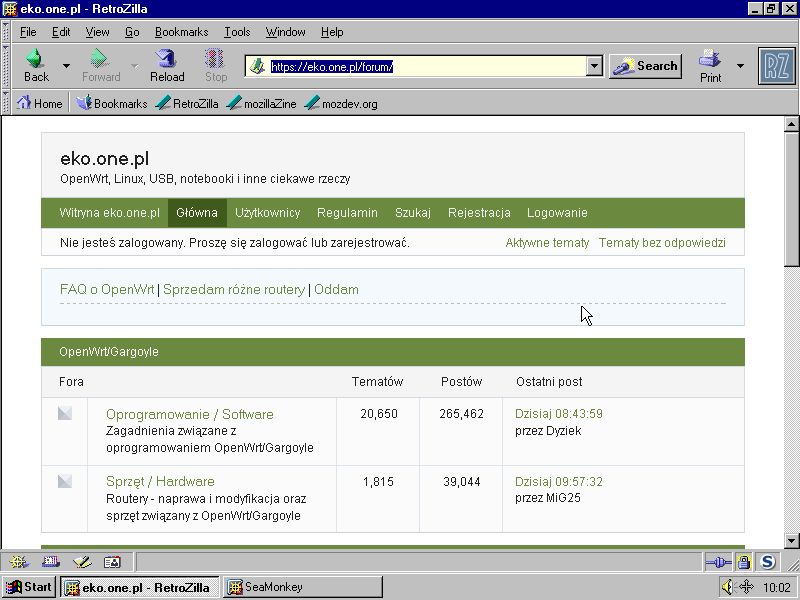Open the Window menu
Viewport: 800px width, 600px height.
click(285, 32)
